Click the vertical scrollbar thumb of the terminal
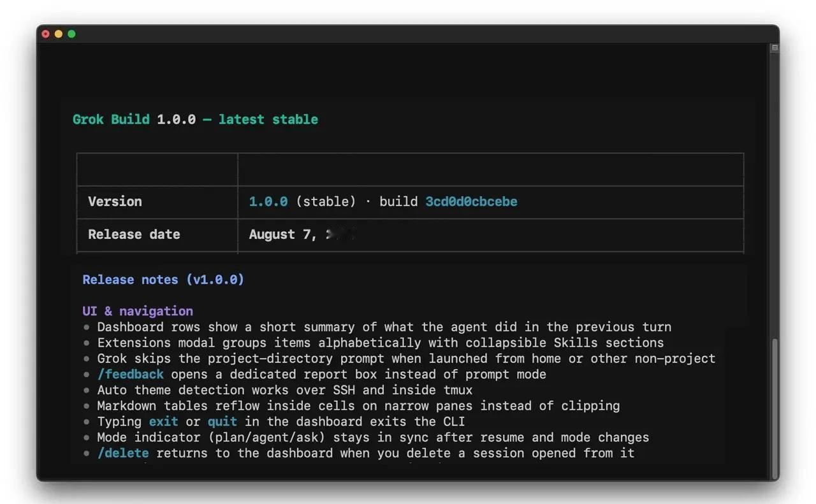This screenshot has height=504, width=816. click(x=775, y=408)
